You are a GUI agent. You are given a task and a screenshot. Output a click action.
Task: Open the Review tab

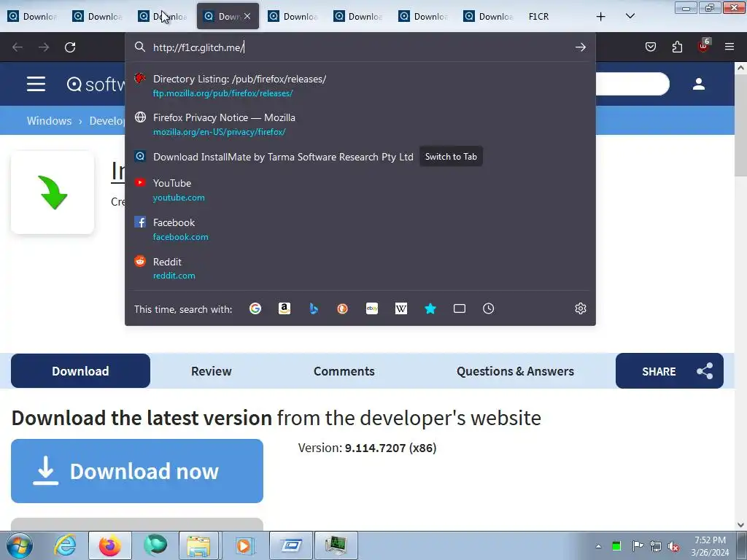(x=211, y=371)
